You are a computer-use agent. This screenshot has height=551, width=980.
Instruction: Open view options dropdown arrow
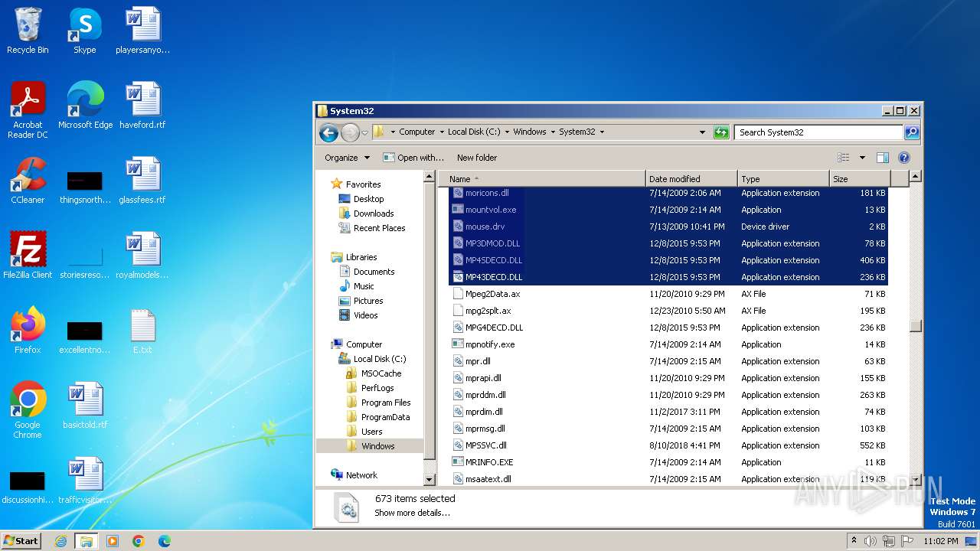click(862, 158)
